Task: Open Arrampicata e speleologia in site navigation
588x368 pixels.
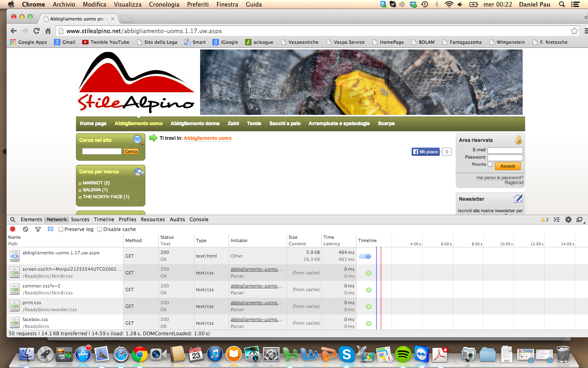Action: pos(339,123)
